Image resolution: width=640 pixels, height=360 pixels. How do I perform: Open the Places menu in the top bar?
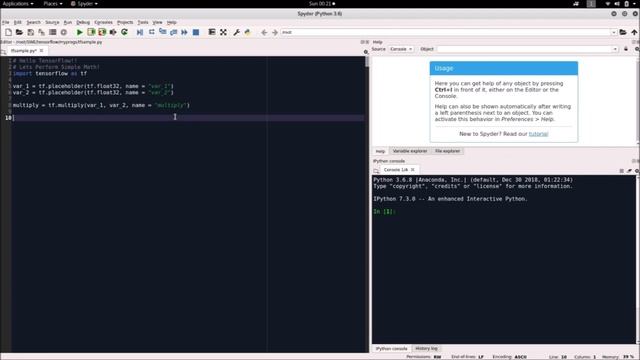pos(53,4)
